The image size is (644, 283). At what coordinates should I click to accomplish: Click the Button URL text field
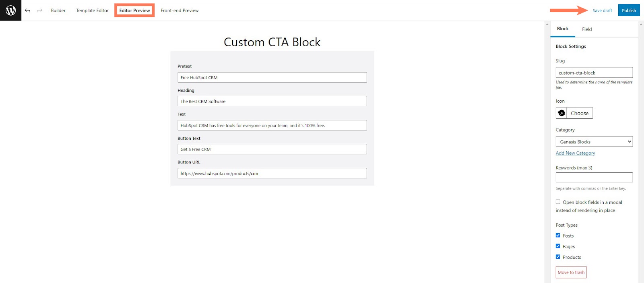pos(272,173)
